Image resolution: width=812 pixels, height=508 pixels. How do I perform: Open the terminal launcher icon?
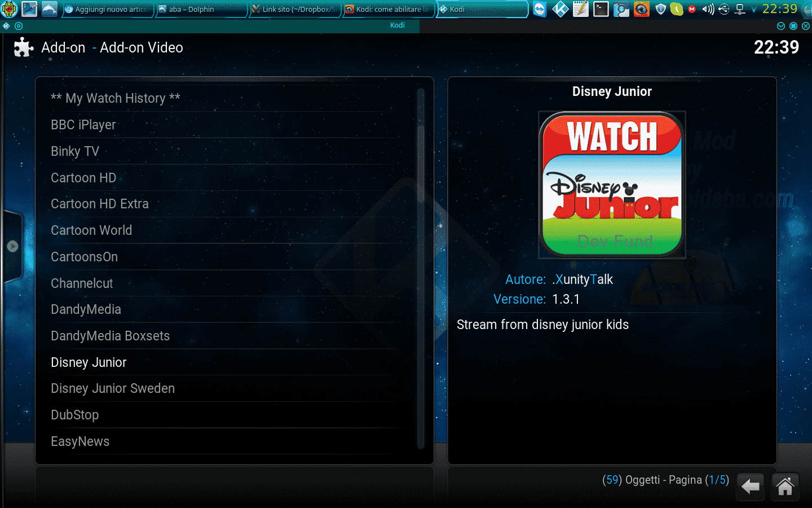[601, 9]
